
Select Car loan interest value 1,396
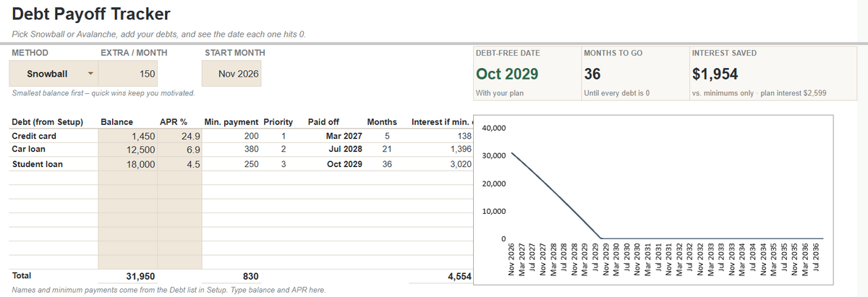point(461,149)
